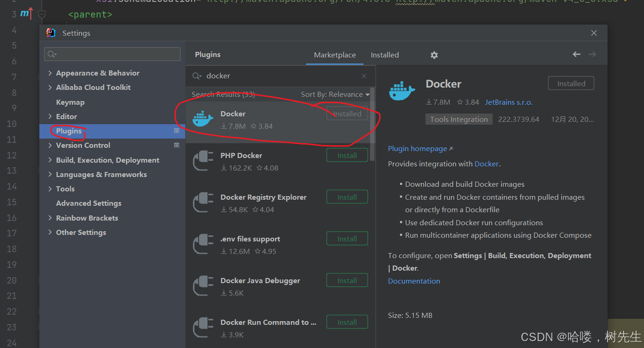Viewport: 644px width, 348px height.
Task: Click the IntelliJ logo in Settings title bar
Action: coord(51,33)
